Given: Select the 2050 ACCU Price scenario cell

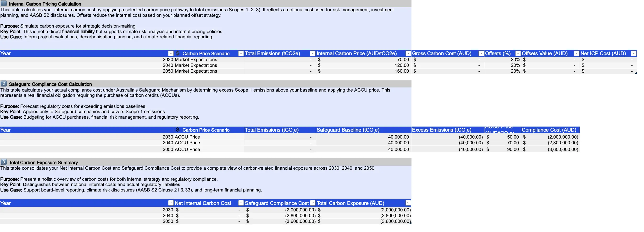Looking at the screenshot, I should 209,149.
